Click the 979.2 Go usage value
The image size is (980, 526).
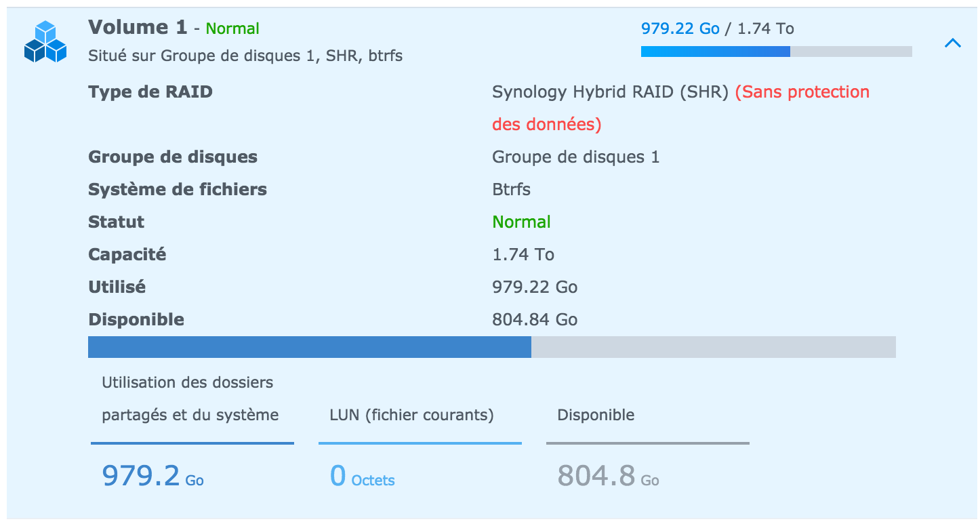(x=153, y=476)
